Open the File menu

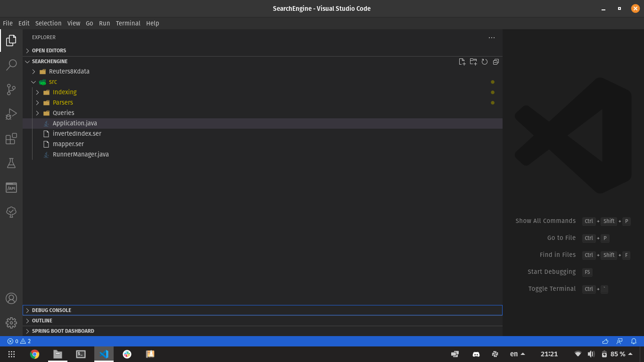8,23
